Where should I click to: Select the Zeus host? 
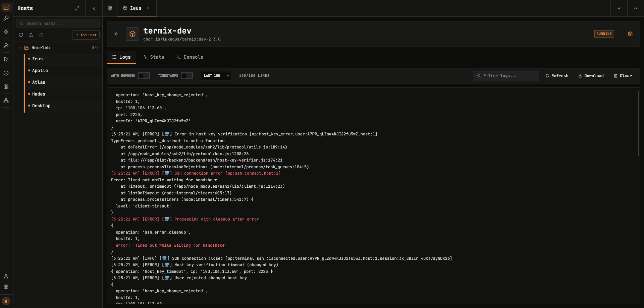point(63,59)
